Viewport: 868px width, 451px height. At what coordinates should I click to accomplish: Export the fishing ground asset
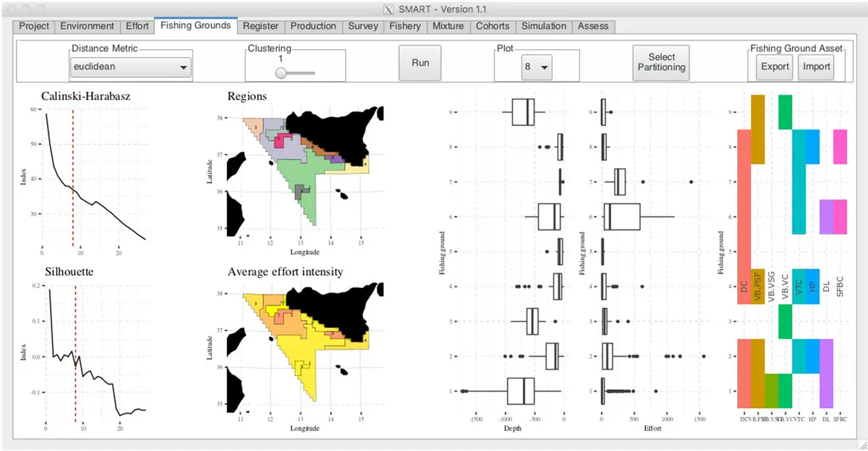click(x=775, y=67)
